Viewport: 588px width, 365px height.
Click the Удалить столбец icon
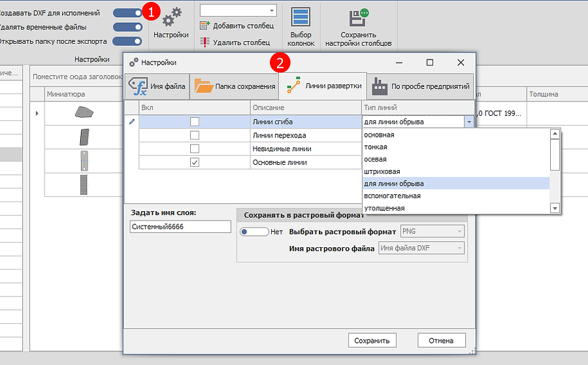point(204,42)
